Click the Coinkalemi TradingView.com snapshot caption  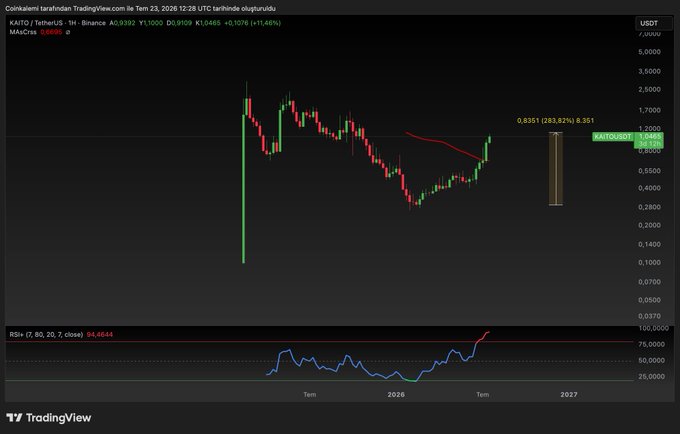[x=140, y=8]
